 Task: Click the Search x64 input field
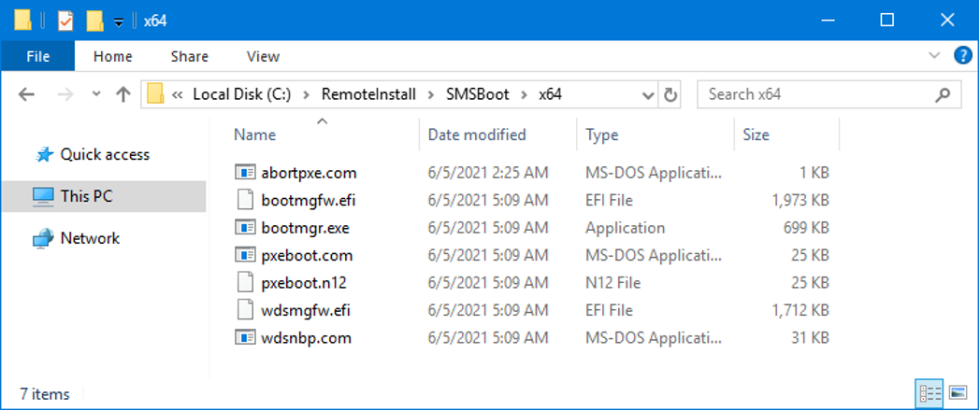[x=814, y=94]
